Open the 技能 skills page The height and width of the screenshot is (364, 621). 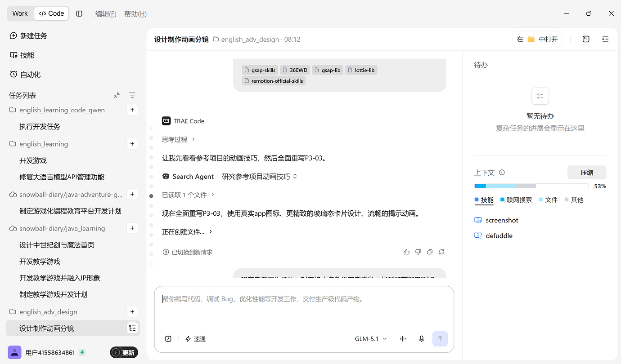coord(22,55)
